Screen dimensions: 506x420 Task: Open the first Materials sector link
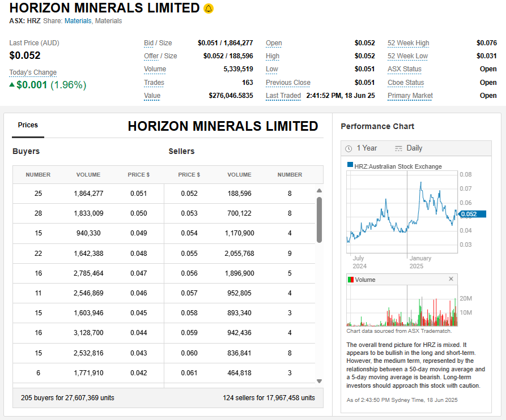coord(78,21)
